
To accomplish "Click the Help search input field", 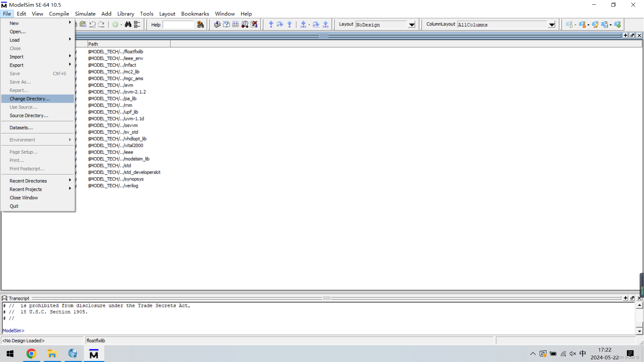I will 178,24.
